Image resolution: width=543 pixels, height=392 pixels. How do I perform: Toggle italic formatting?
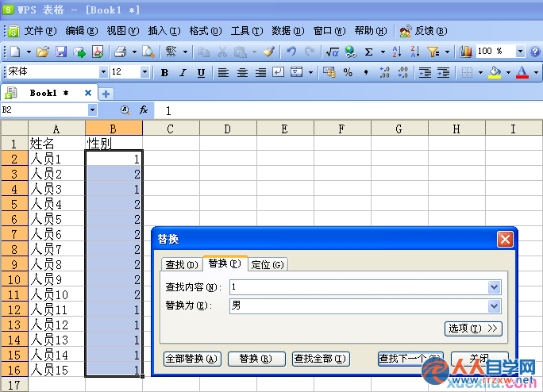[x=183, y=73]
